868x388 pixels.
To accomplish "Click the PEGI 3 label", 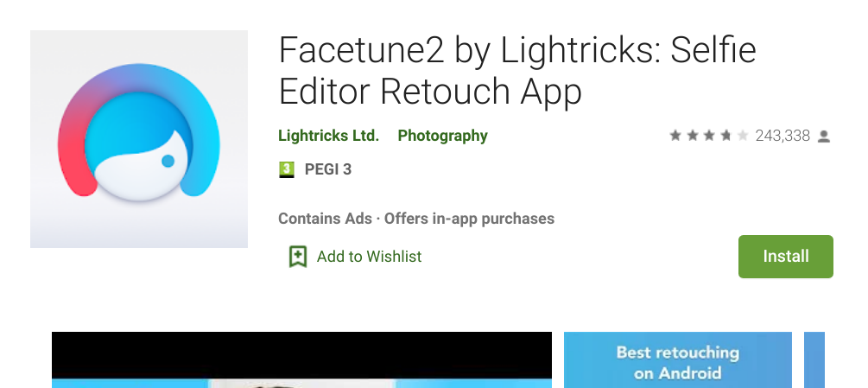I will click(327, 169).
